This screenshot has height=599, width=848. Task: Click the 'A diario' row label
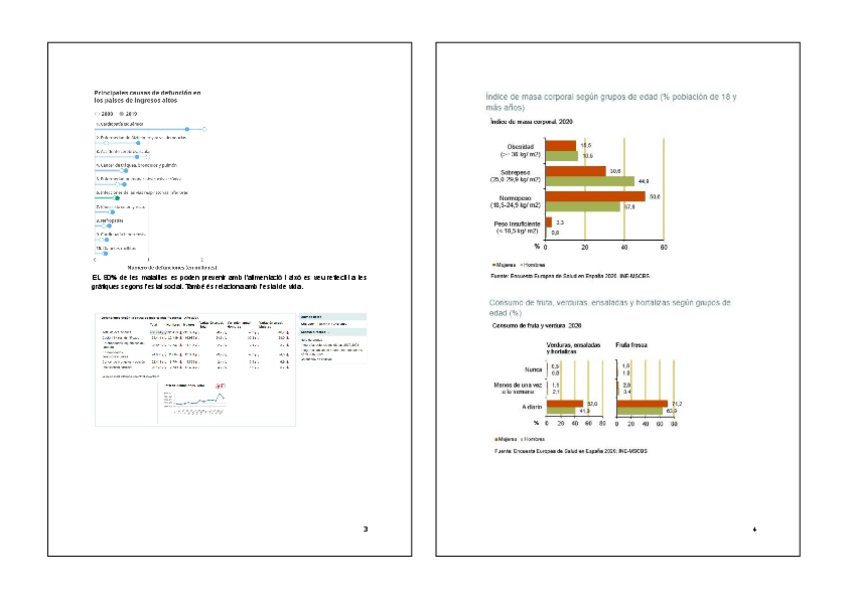[x=532, y=407]
